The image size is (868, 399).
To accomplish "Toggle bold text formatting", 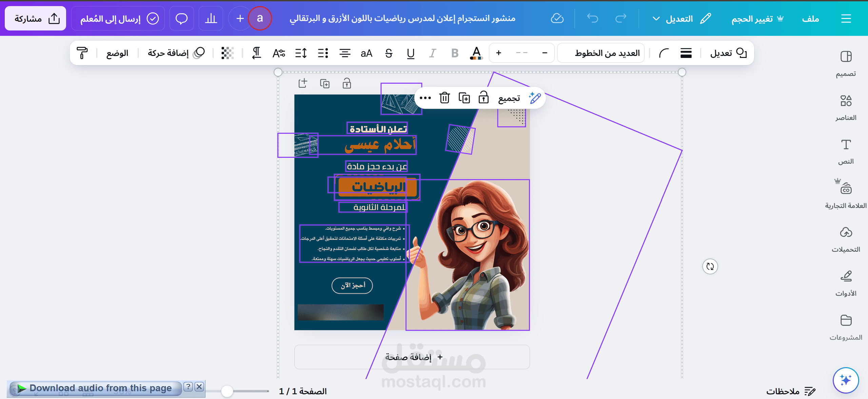I will click(x=455, y=53).
